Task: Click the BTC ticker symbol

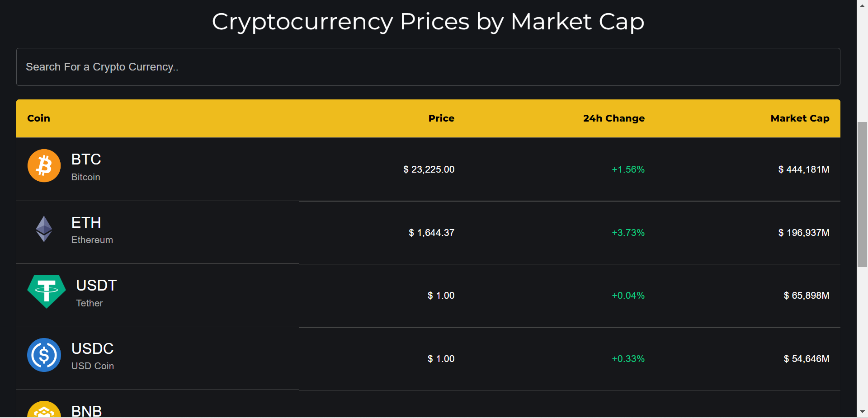Action: coord(86,159)
